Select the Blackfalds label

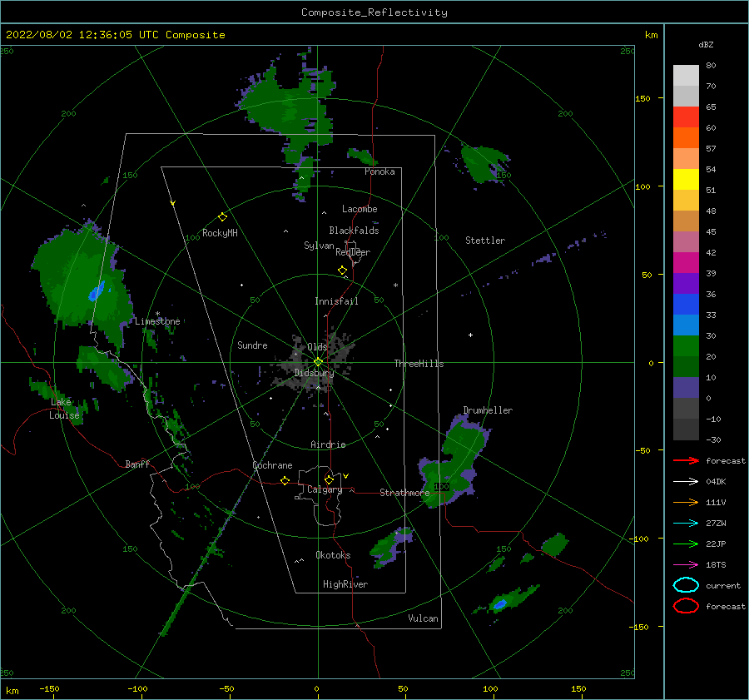[x=354, y=231]
